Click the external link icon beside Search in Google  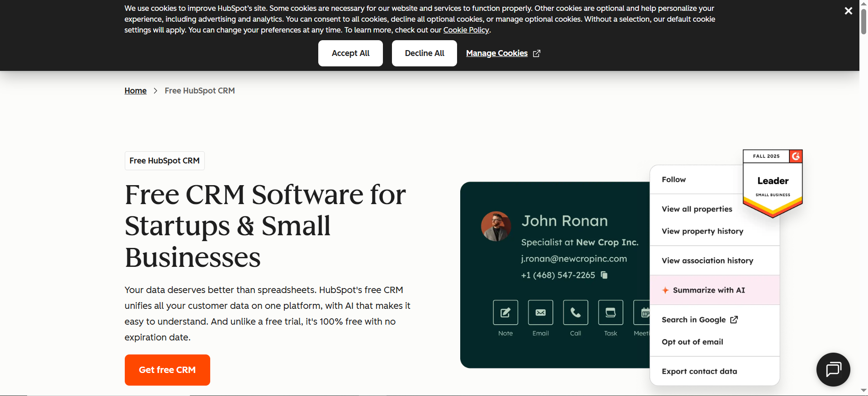pos(734,320)
